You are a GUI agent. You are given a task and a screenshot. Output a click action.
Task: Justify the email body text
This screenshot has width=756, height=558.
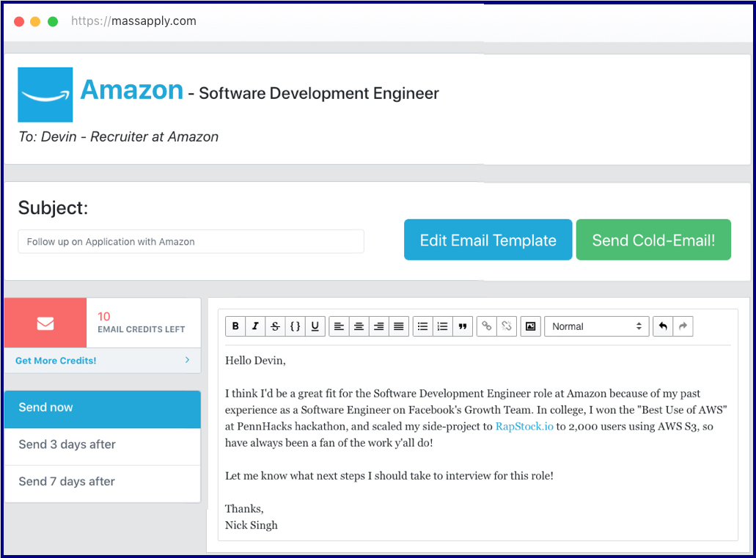[x=399, y=326]
